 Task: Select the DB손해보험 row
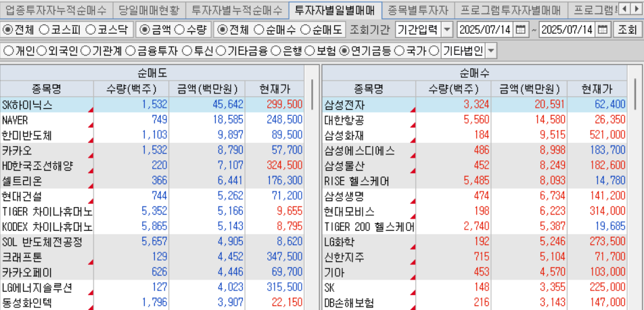[475, 303]
